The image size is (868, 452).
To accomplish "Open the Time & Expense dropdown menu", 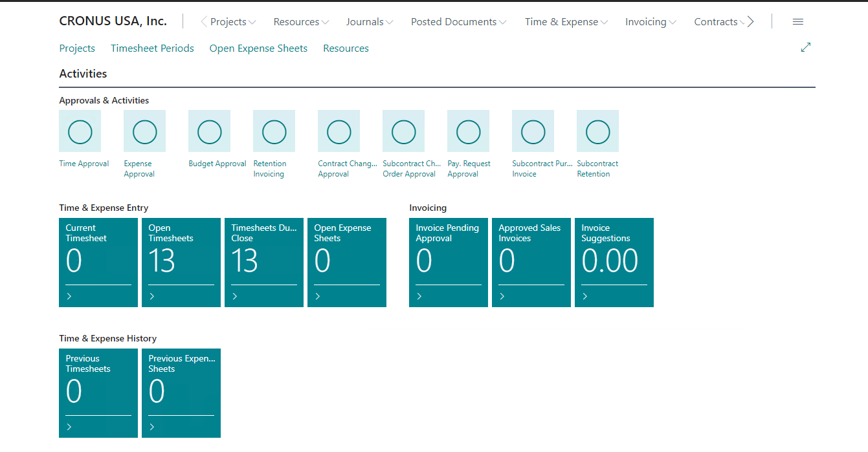I will pyautogui.click(x=566, y=22).
